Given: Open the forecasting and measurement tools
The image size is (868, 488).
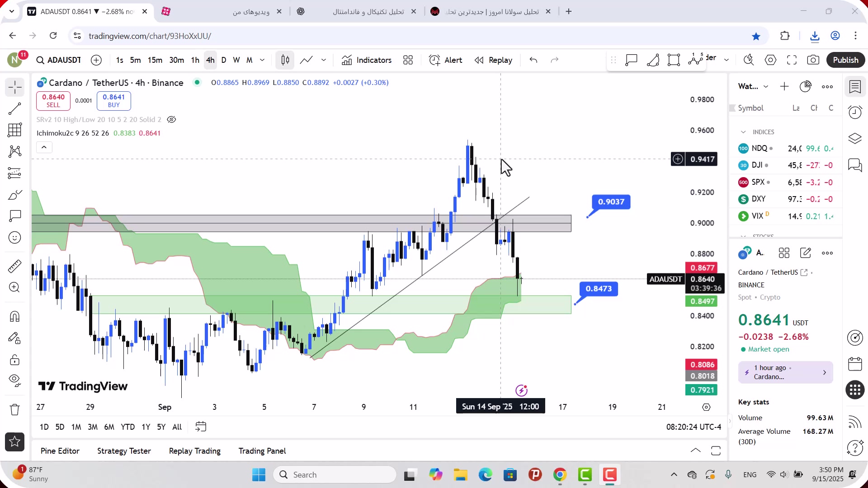Looking at the screenshot, I should coord(15,173).
